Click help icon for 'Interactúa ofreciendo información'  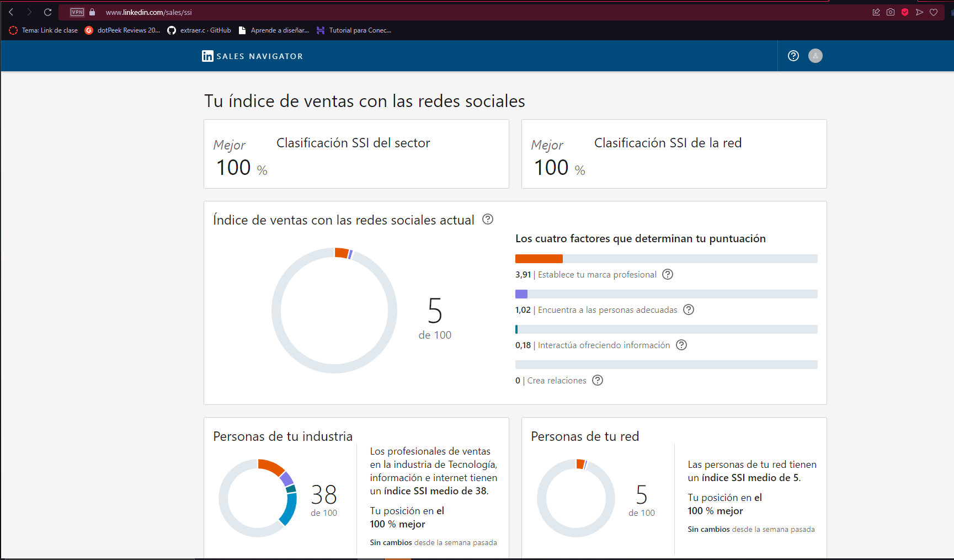681,345
